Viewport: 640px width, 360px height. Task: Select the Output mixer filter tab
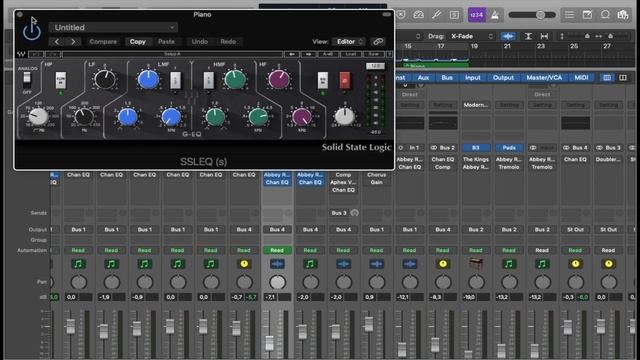503,78
